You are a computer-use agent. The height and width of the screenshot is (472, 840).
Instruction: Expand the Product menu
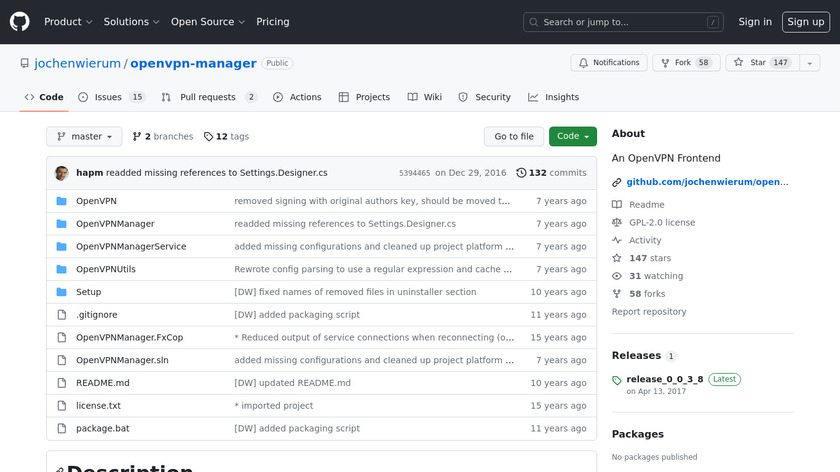tap(68, 22)
